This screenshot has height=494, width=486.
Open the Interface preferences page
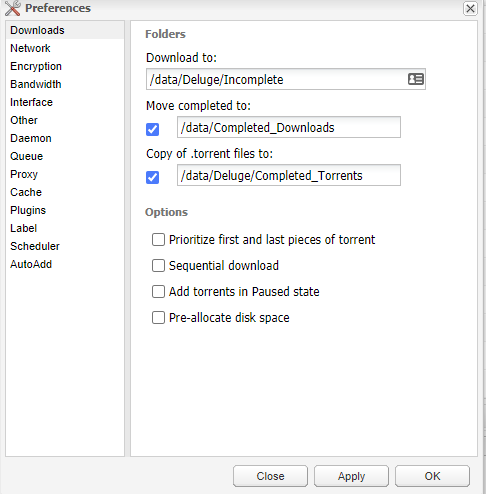65,102
